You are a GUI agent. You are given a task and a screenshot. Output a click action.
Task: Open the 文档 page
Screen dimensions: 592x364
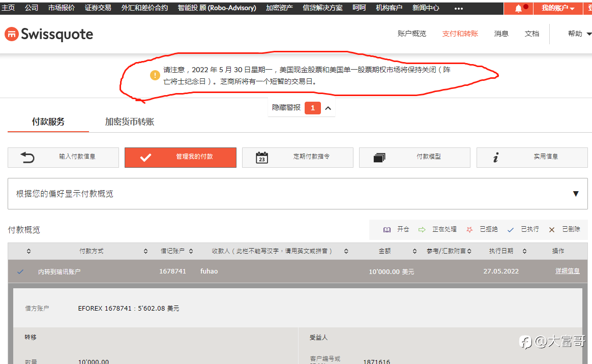(531, 34)
